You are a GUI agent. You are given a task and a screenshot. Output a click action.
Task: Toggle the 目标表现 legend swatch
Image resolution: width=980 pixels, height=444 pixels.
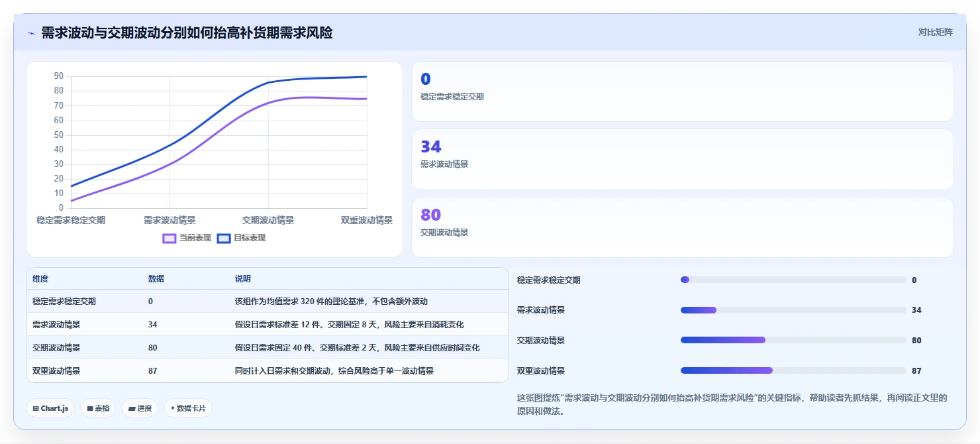224,238
